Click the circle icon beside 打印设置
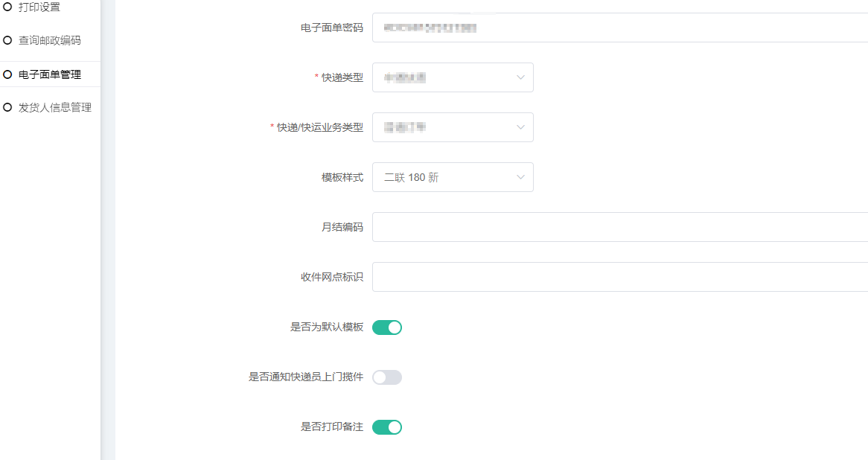 [7, 7]
